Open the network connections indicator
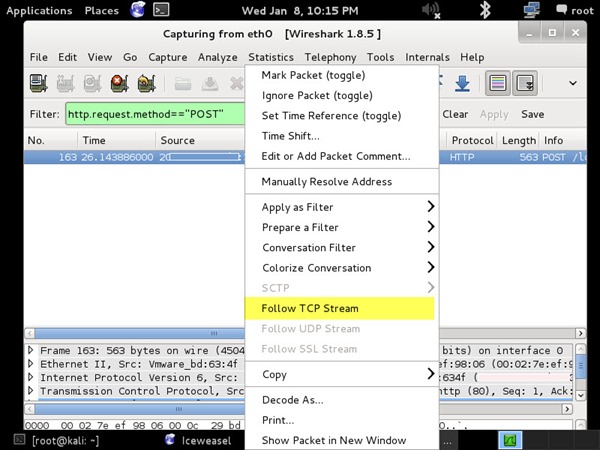Viewport: 600px width, 450px height. (532, 10)
